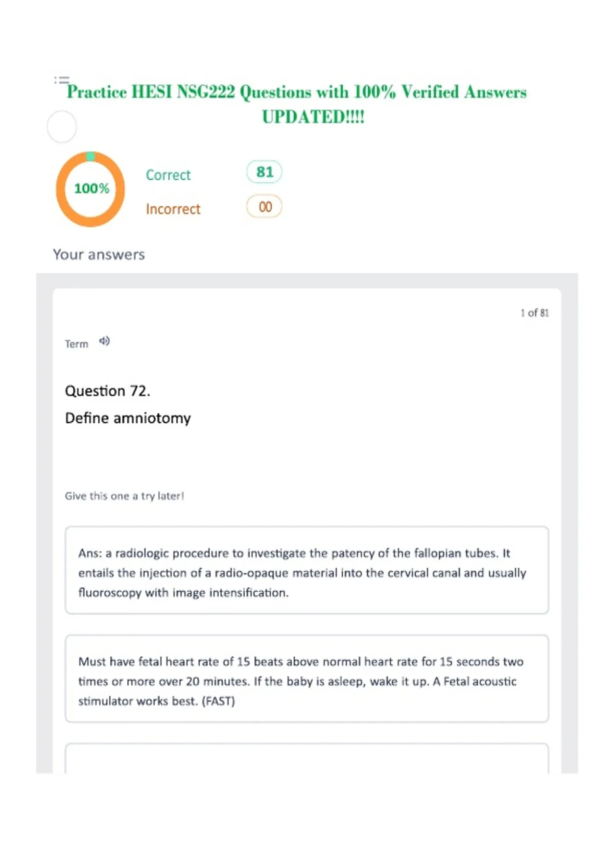Image resolution: width=613 pixels, height=868 pixels.
Task: Click the Incorrect label
Action: coord(173,209)
